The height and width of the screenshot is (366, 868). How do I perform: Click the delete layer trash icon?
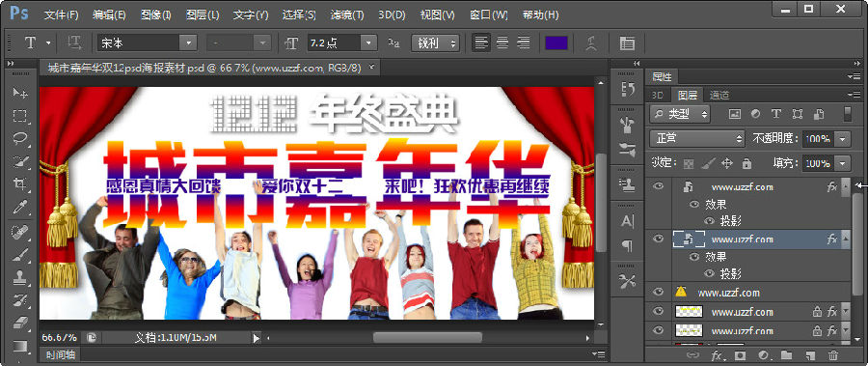tap(833, 355)
